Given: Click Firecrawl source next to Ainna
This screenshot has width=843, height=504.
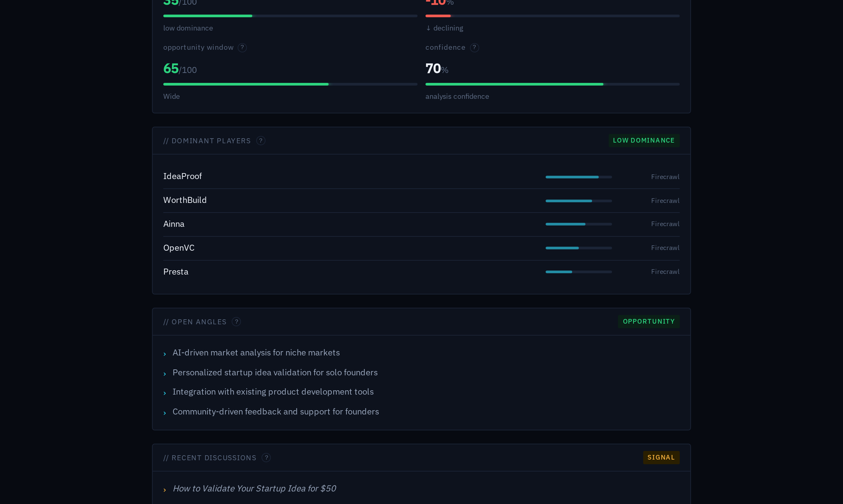Looking at the screenshot, I should click(x=665, y=224).
